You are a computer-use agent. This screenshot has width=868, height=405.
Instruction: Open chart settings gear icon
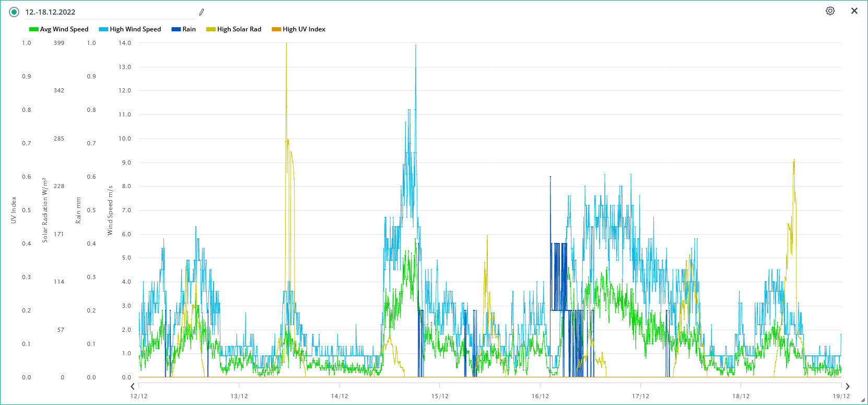[x=830, y=11]
